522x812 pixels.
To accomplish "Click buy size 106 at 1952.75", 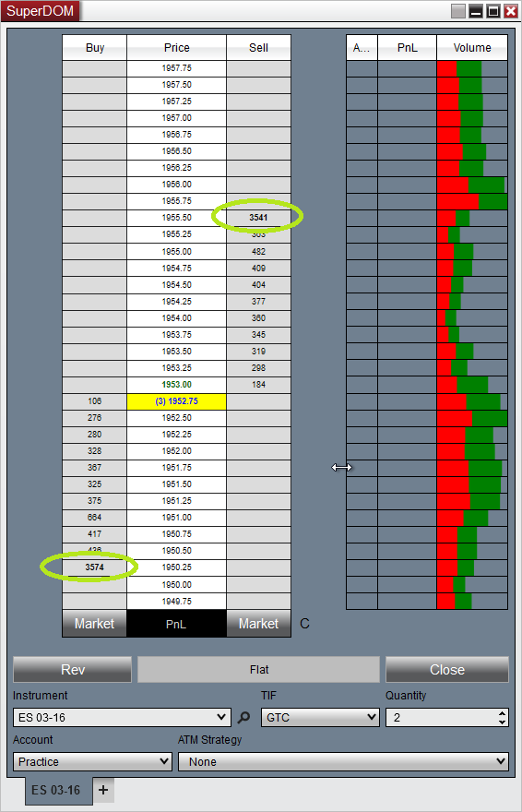I will point(95,401).
